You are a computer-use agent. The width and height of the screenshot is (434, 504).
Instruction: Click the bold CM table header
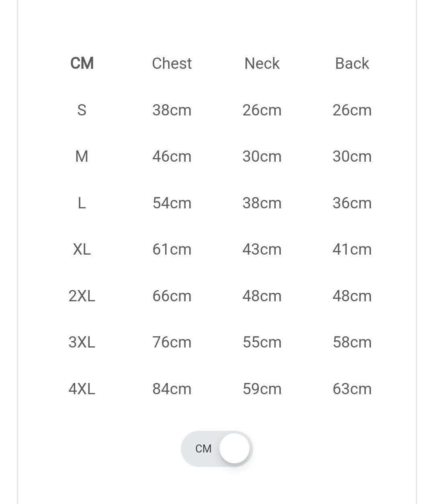tap(82, 64)
